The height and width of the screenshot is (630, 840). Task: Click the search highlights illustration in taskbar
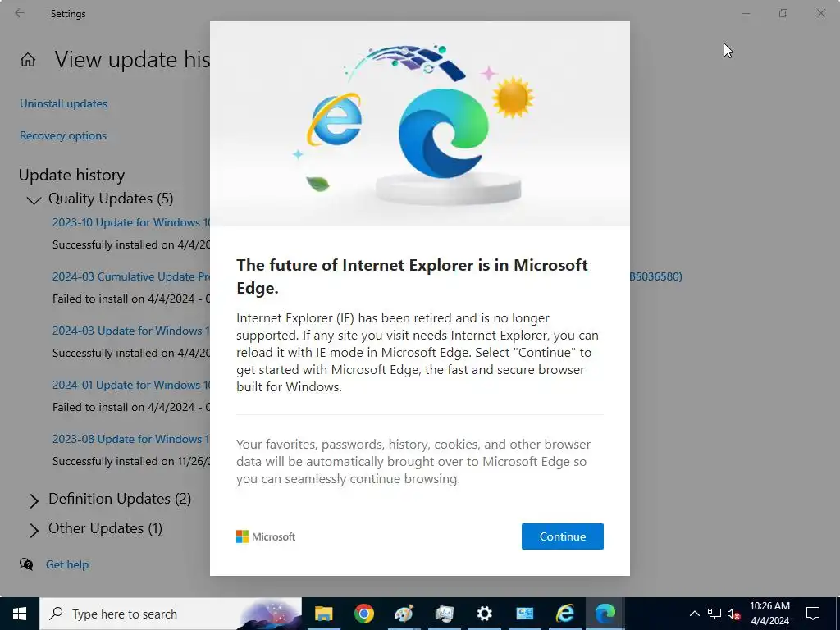click(270, 614)
